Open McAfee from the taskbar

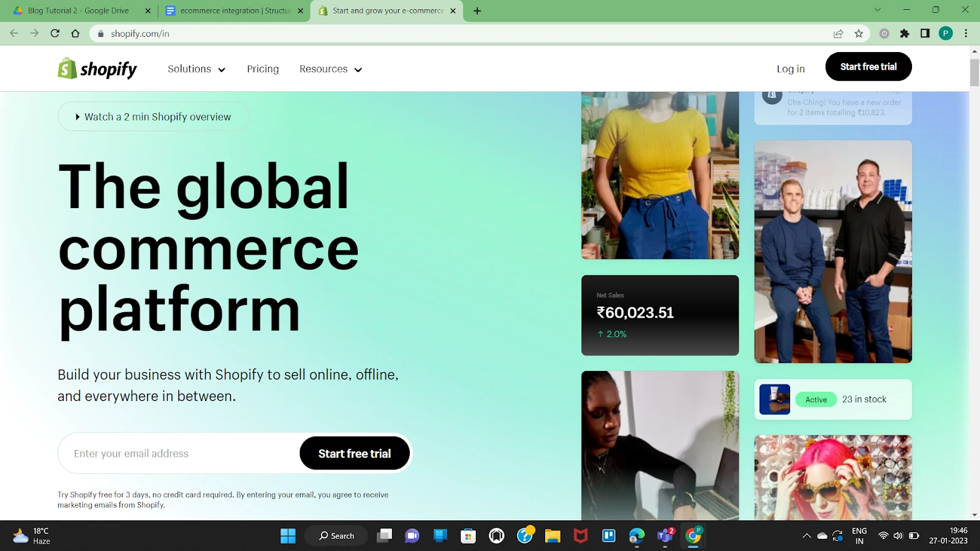[581, 536]
